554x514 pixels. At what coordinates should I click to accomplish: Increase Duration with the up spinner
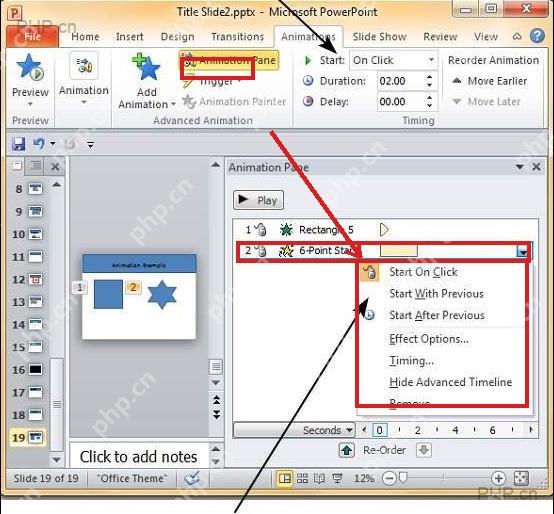pyautogui.click(x=429, y=77)
